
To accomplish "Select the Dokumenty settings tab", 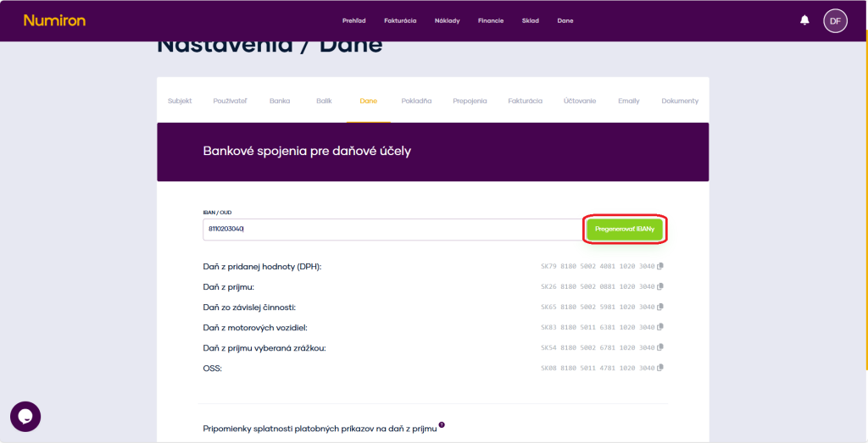I will pos(680,101).
